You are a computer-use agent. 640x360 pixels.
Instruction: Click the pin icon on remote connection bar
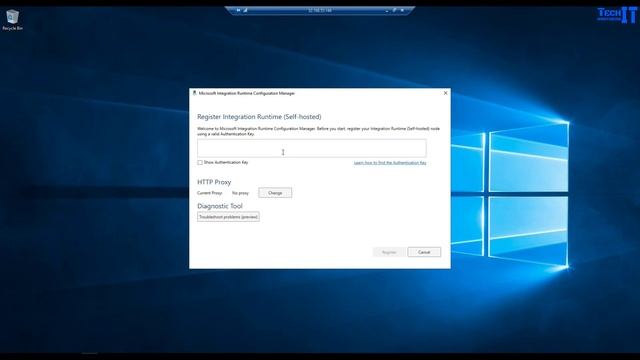click(238, 10)
